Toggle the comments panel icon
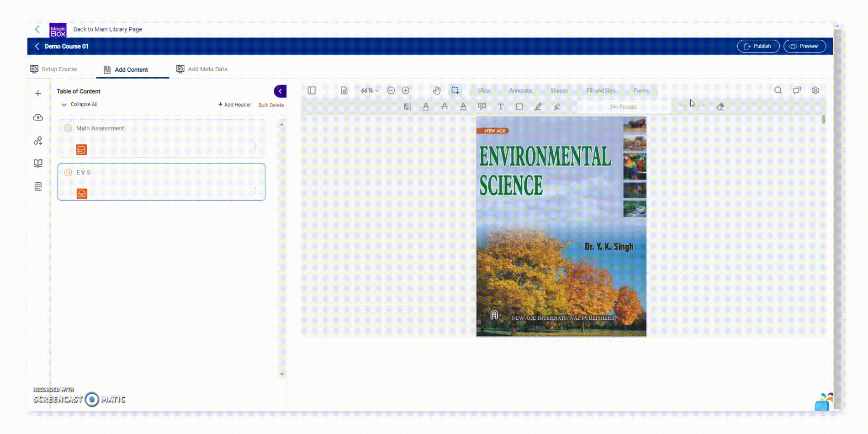This screenshot has width=868, height=434. pos(797,90)
